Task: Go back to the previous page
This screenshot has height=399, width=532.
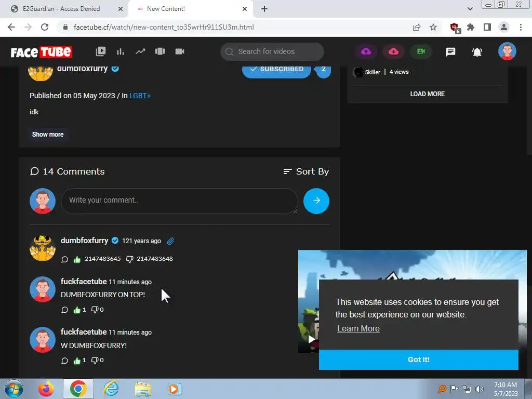Action: click(11, 27)
